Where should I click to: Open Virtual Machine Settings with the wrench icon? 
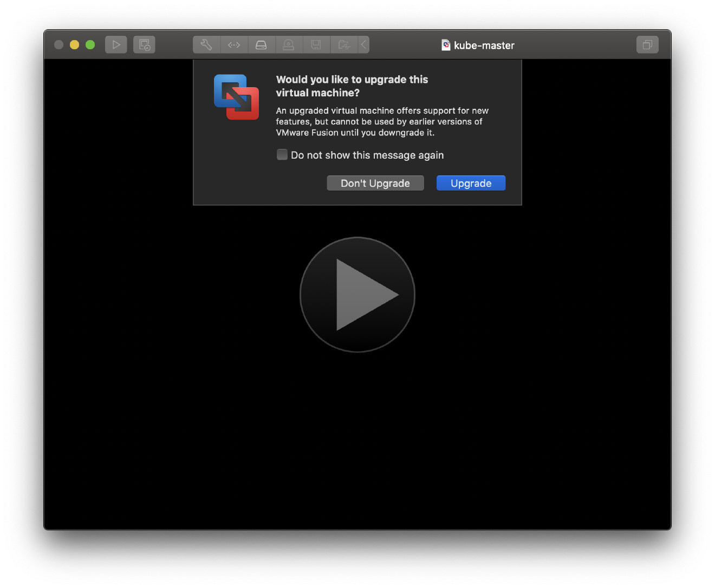(206, 44)
